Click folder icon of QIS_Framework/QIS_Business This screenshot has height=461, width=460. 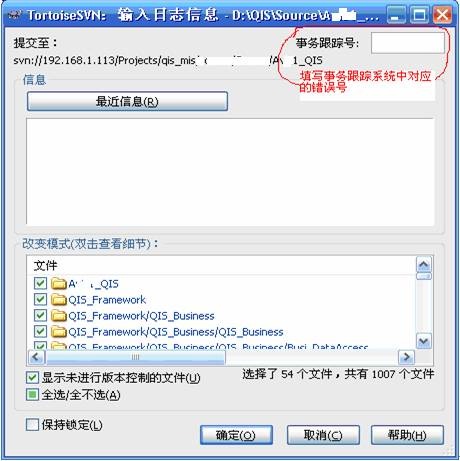[59, 315]
